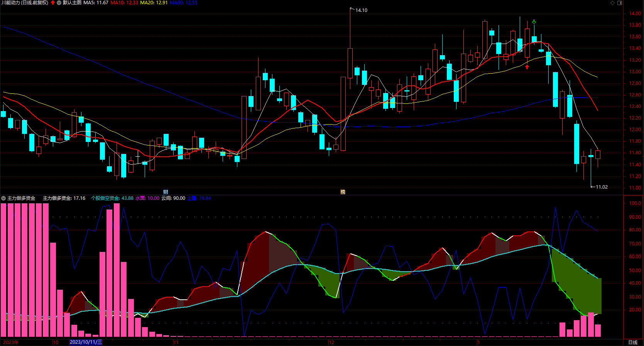Click the 11.02 low price label

(x=602, y=187)
